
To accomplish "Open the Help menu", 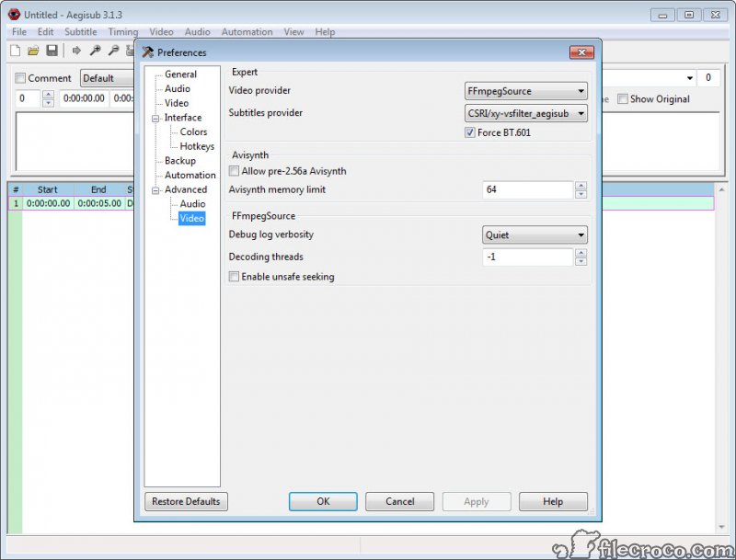I will [325, 32].
